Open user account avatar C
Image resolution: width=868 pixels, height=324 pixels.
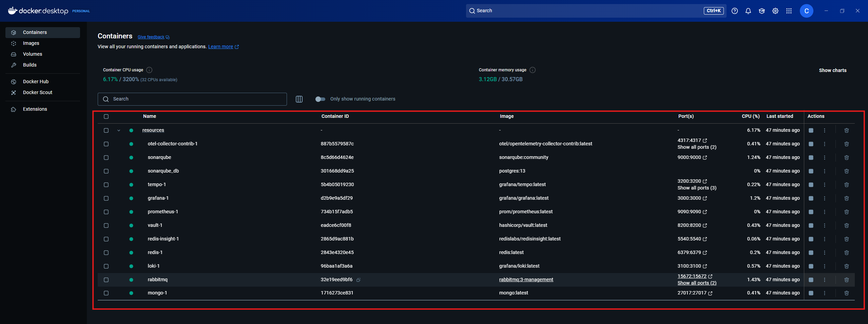coord(807,11)
